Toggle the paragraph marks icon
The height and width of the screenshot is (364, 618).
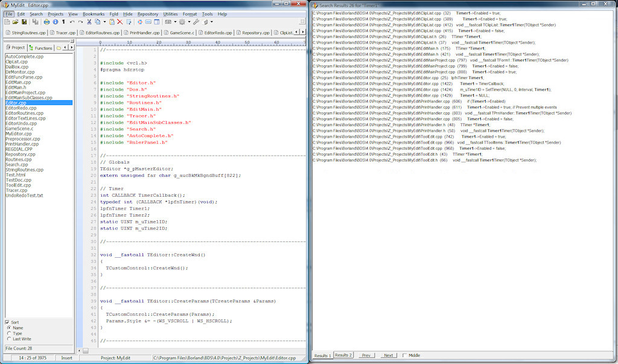tap(63, 22)
